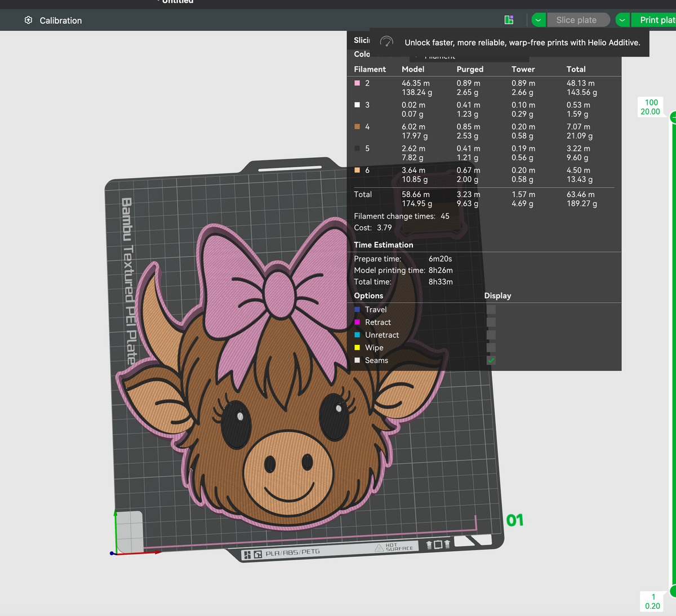676x616 pixels.
Task: Select the peach filament 6 swatch
Action: tap(357, 170)
